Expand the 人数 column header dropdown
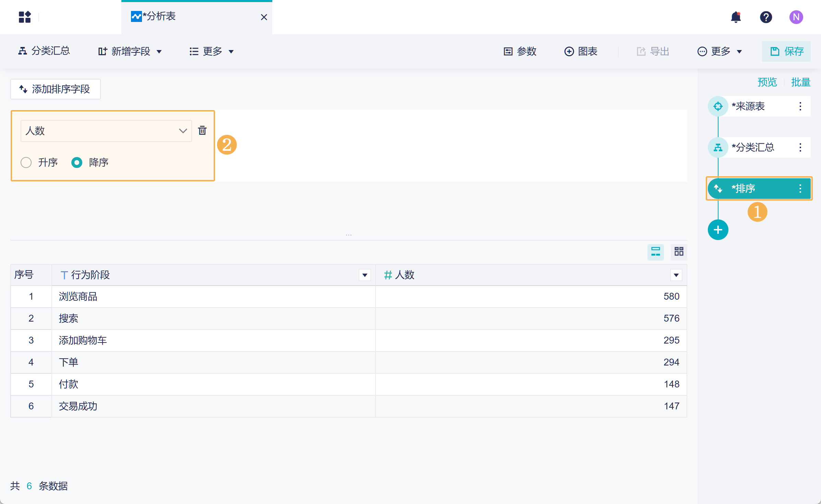This screenshot has height=504, width=821. pyautogui.click(x=676, y=275)
